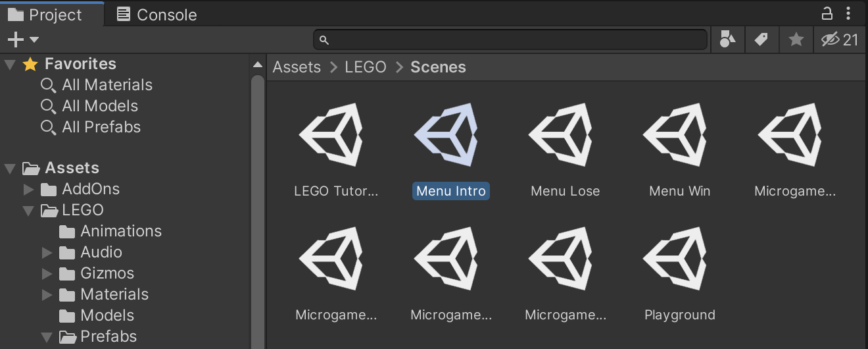Open the Search by Label filter

(x=761, y=40)
